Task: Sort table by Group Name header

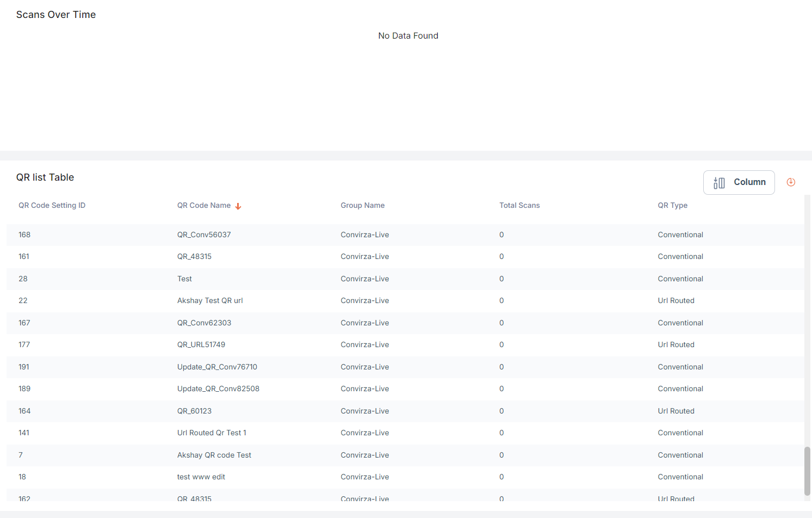Action: [362, 206]
